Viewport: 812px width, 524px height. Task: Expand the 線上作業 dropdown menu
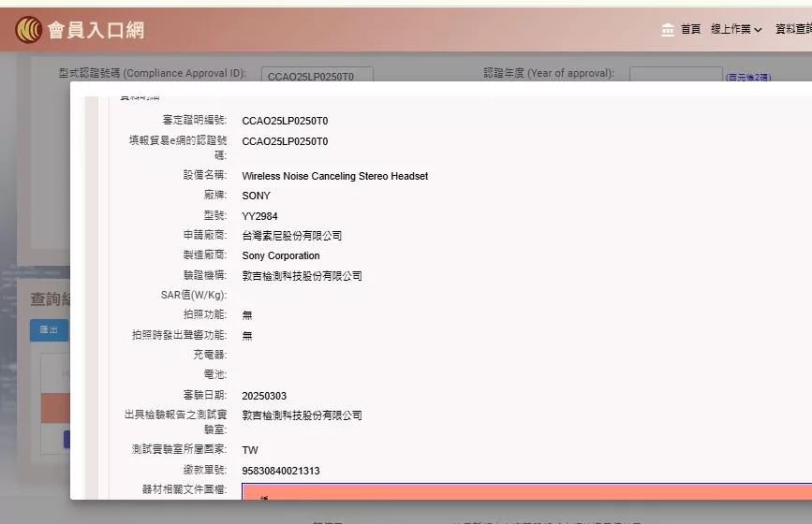pos(736,30)
